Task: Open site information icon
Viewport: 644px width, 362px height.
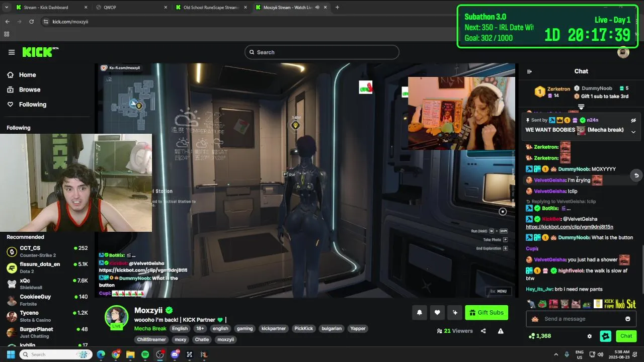Action: coord(46,22)
